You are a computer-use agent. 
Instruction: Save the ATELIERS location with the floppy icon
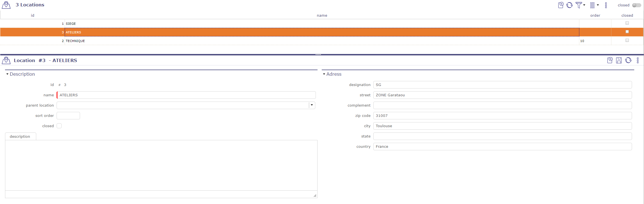pos(619,60)
